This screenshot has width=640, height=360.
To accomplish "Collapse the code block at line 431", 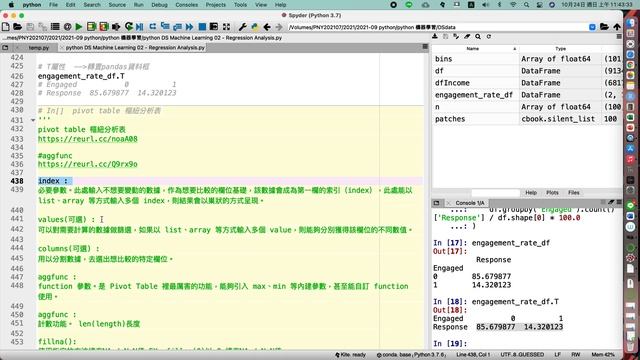I will (x=33, y=120).
